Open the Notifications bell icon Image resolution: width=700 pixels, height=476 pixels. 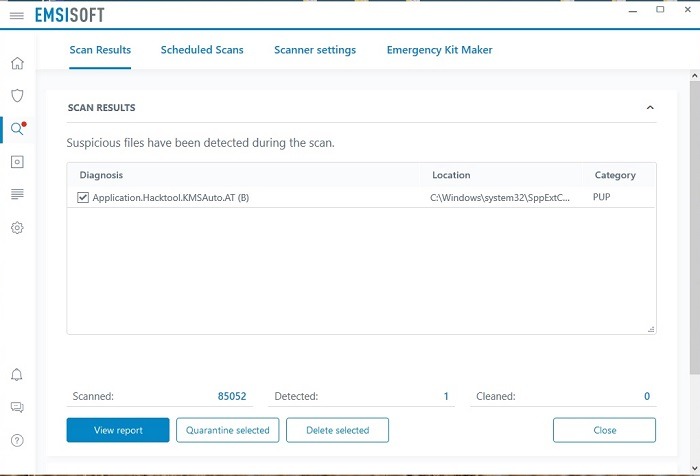pos(17,374)
